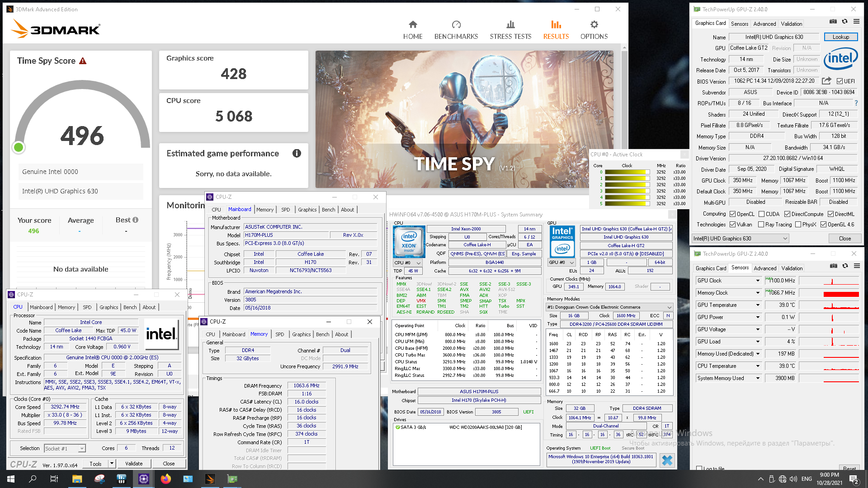Expand the GPU selector dropdown in GPU-Z
Image resolution: width=868 pixels, height=488 pixels.
785,239
